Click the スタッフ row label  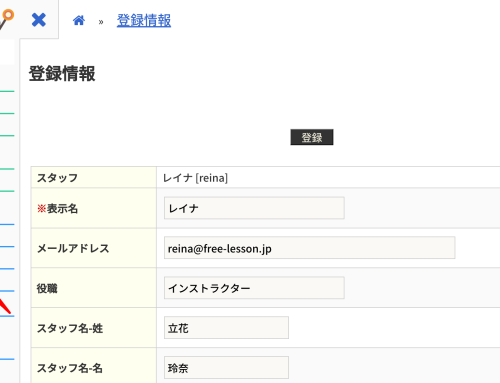pos(57,178)
